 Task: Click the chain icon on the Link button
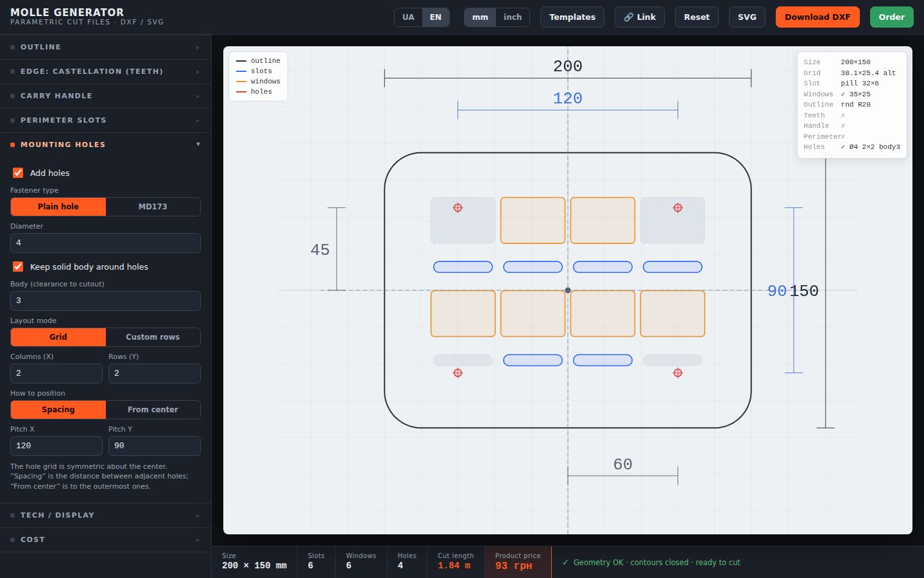click(x=629, y=17)
